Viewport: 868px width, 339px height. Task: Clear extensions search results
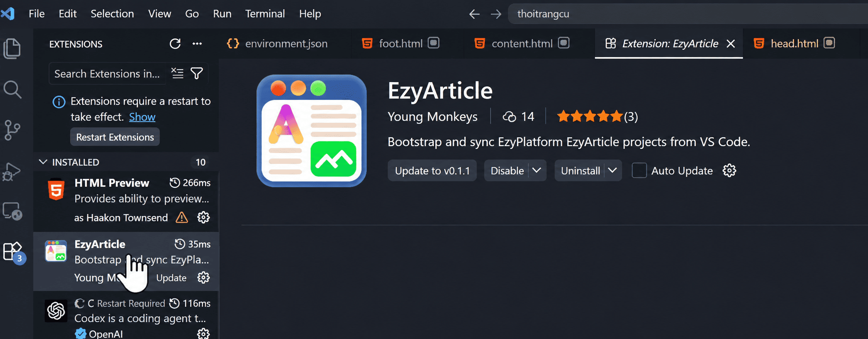(x=177, y=74)
